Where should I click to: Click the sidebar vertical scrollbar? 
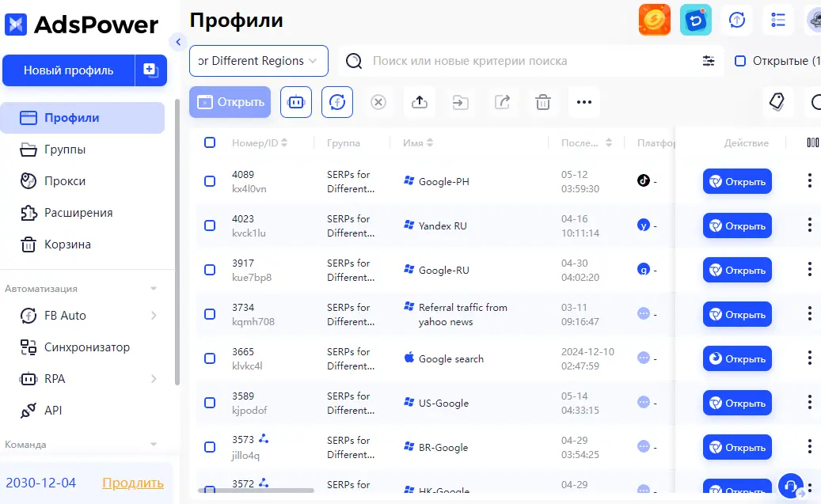(x=177, y=242)
